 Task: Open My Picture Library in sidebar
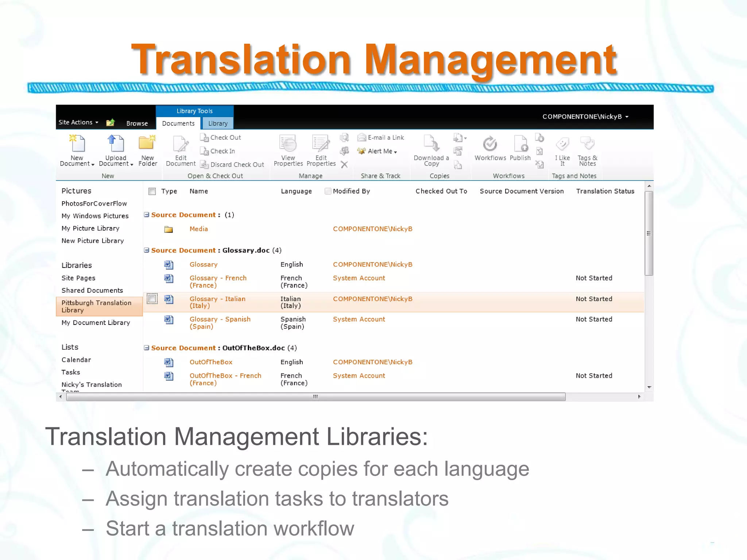click(x=90, y=229)
